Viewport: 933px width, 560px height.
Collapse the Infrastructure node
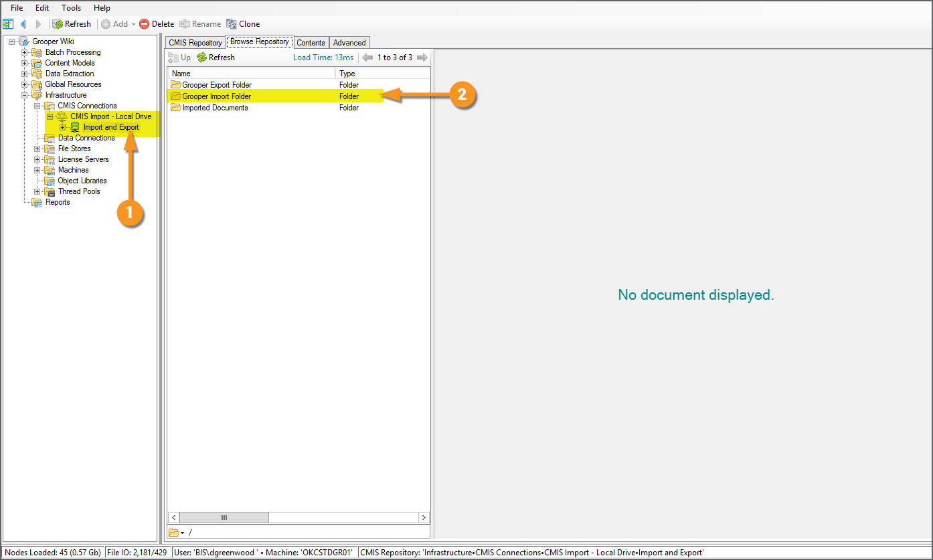click(25, 95)
